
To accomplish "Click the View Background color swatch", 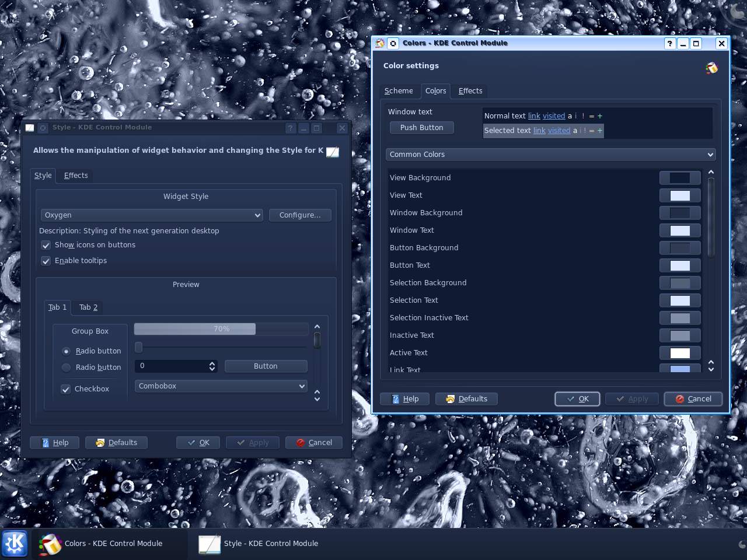I will pyautogui.click(x=680, y=178).
